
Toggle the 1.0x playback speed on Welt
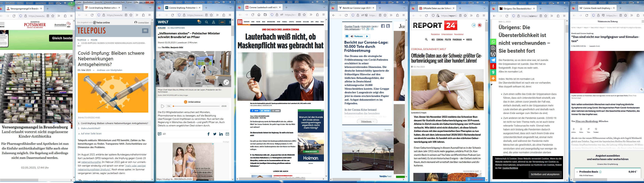click(x=169, y=106)
